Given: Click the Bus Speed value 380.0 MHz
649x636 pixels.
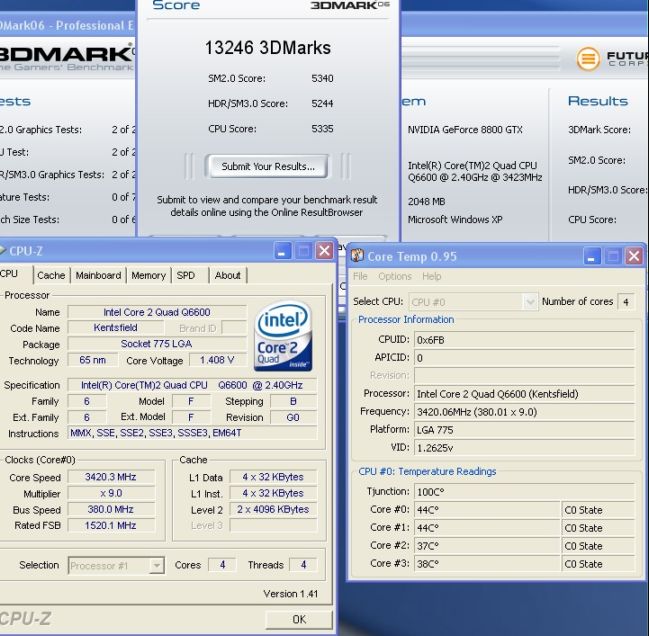Looking at the screenshot, I should point(111,509).
